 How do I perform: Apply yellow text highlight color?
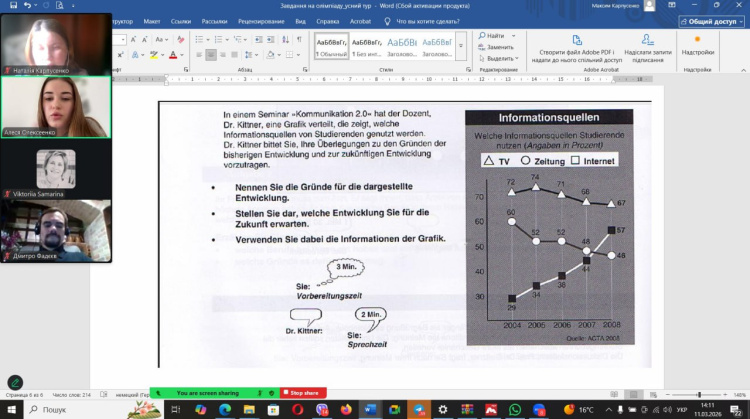pyautogui.click(x=154, y=55)
